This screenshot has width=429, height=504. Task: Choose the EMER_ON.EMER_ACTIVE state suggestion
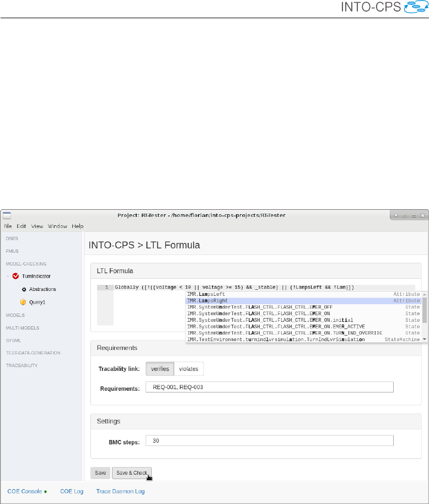click(x=304, y=327)
